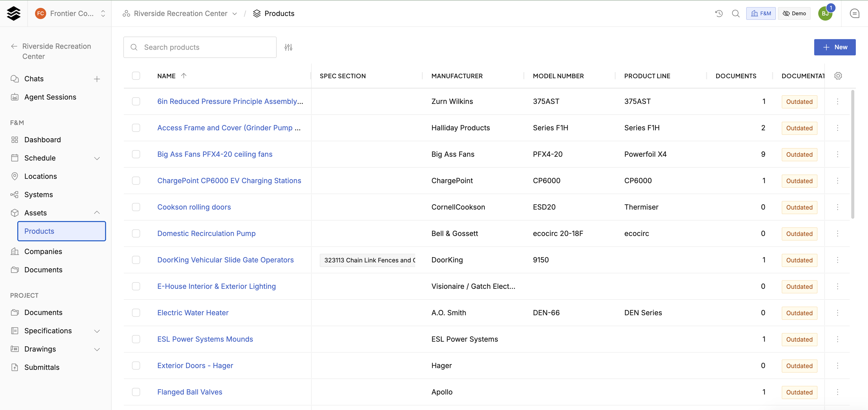Click the stacked layers app logo

(13, 13)
